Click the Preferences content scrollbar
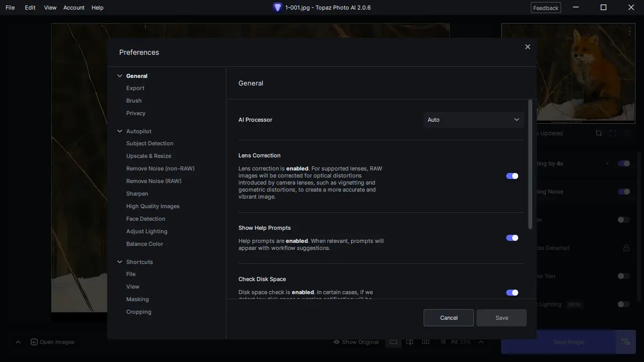The image size is (644, 362). [x=530, y=164]
